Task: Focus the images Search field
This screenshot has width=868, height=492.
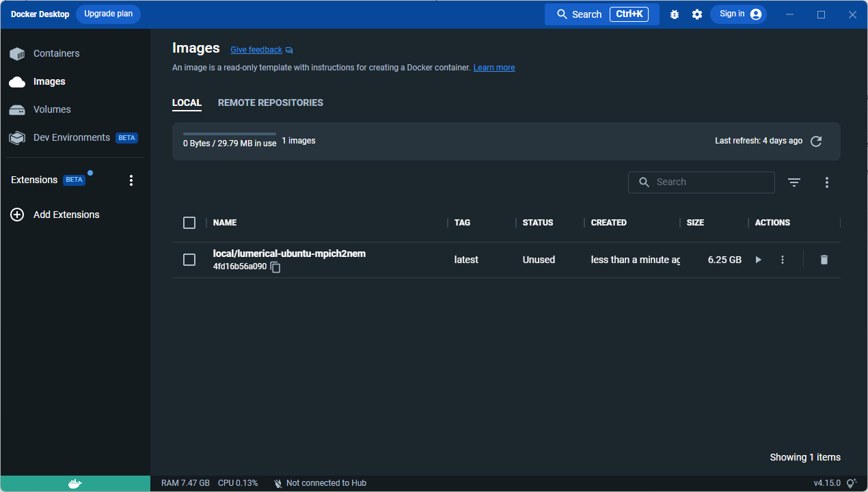Action: (x=701, y=182)
